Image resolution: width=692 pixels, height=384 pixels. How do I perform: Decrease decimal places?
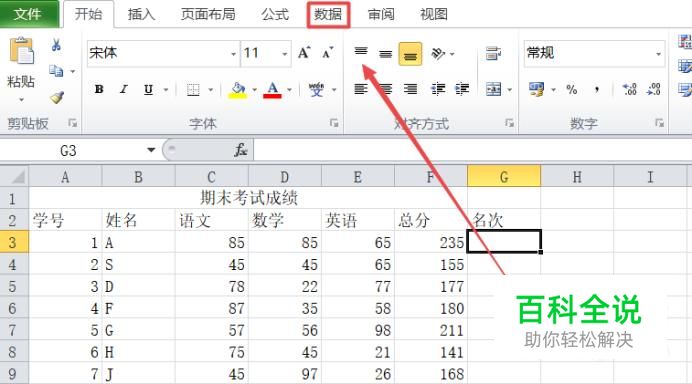[x=654, y=90]
